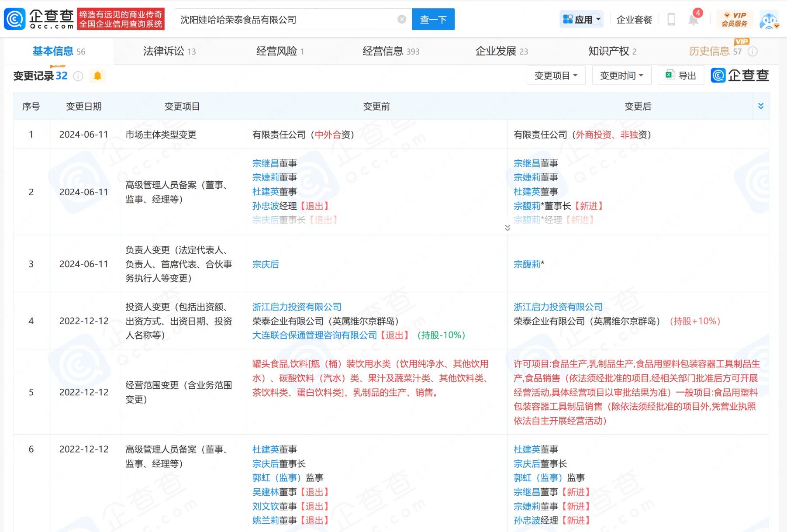
Task: Open 浙江启力投资有限公司 in 变更前 column
Action: [297, 307]
